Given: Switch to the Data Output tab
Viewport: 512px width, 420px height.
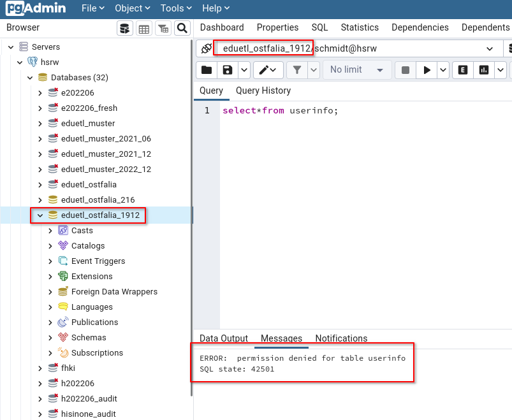Looking at the screenshot, I should [x=224, y=338].
